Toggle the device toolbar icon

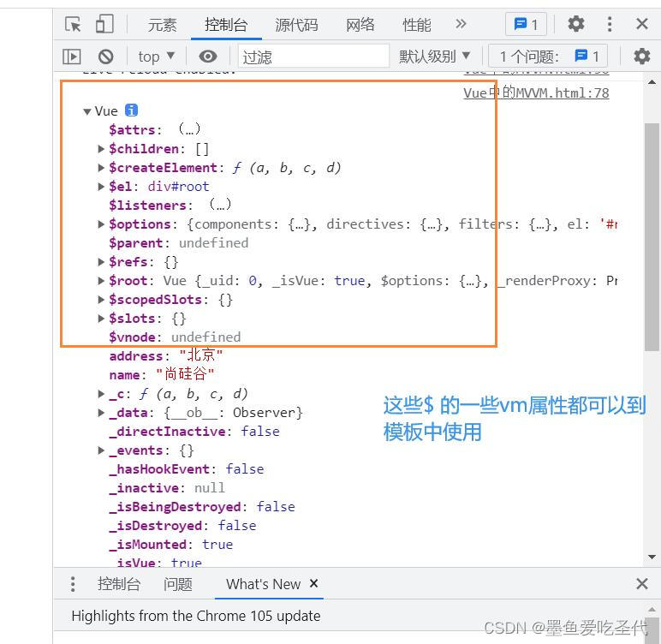[104, 24]
